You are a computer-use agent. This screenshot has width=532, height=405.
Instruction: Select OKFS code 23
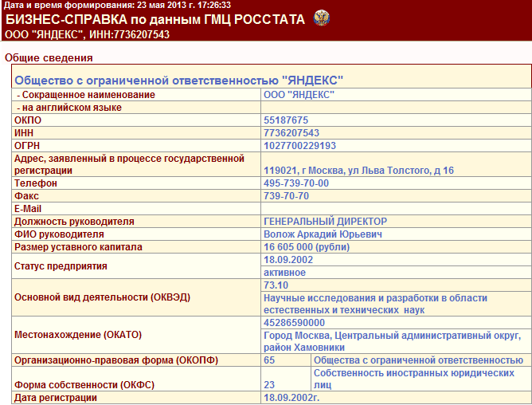click(269, 385)
